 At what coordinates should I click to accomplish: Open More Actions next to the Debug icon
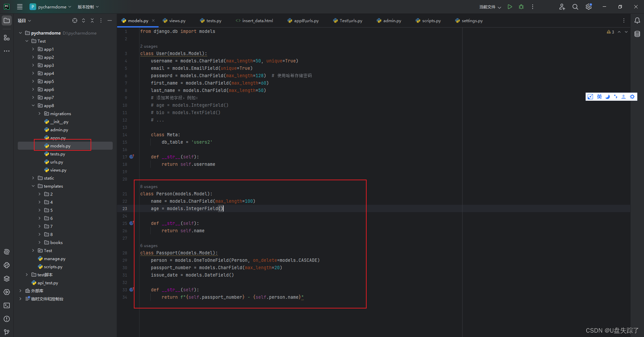point(533,7)
